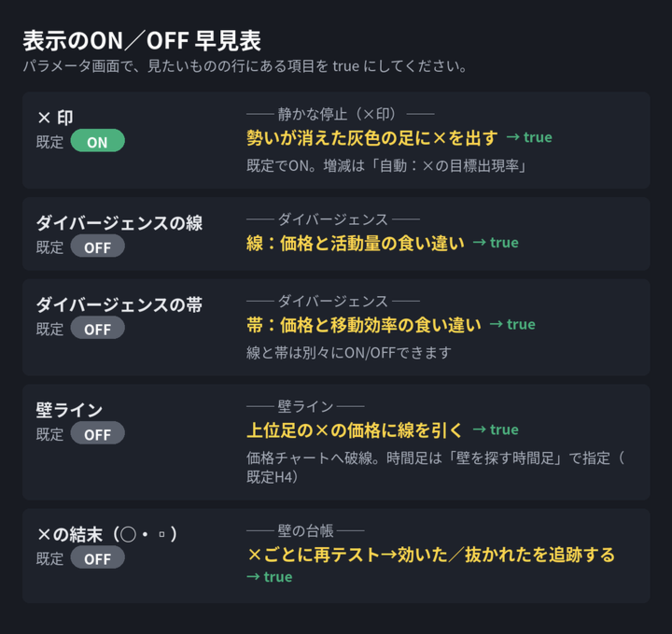Click the 表示のON／OFF 早見表 heading
The width and height of the screenshot is (672, 634).
coord(142,41)
